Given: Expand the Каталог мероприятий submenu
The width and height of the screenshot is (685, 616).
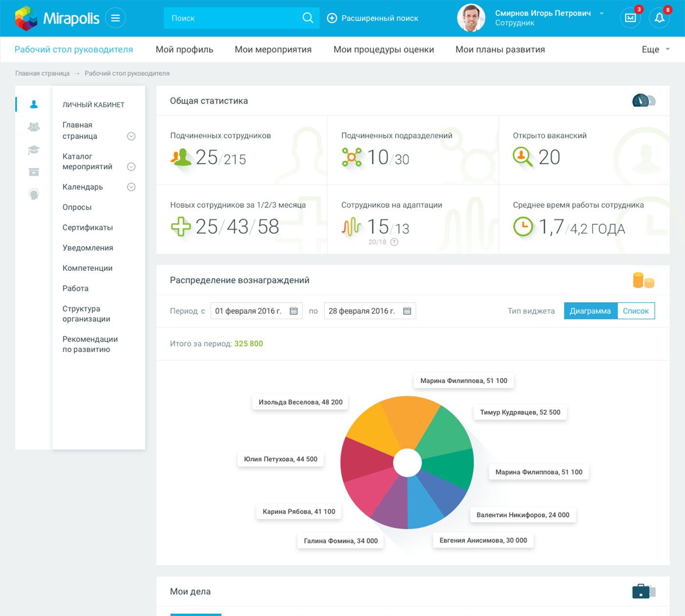Looking at the screenshot, I should pos(131,167).
